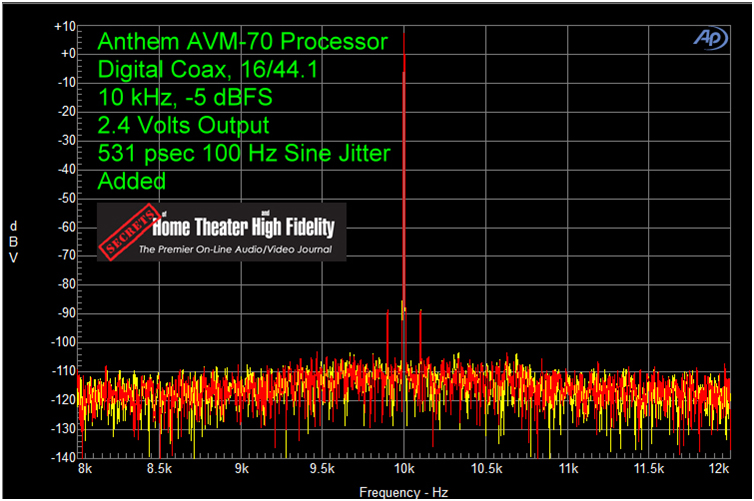Click the 11k frequency tick label
The height and width of the screenshot is (501, 754).
click(568, 468)
